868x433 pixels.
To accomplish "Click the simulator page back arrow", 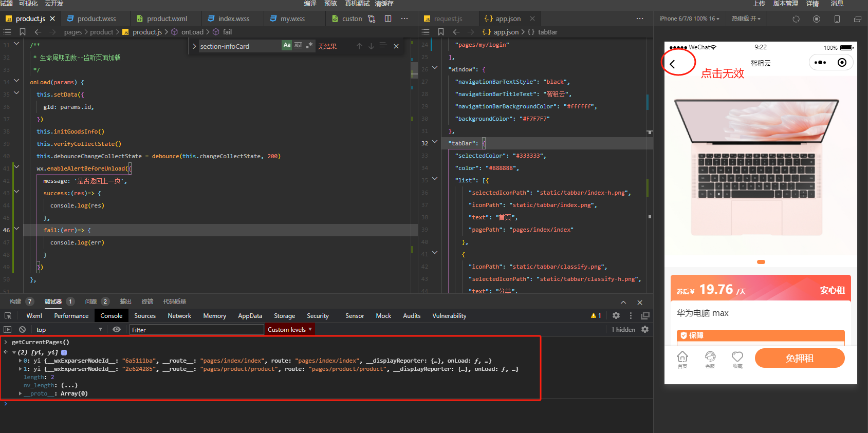I will [x=672, y=64].
